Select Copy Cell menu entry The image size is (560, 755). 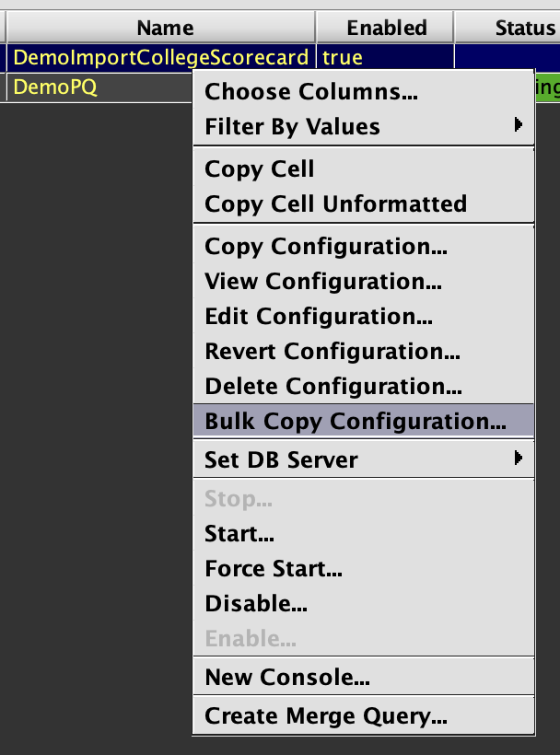(260, 169)
